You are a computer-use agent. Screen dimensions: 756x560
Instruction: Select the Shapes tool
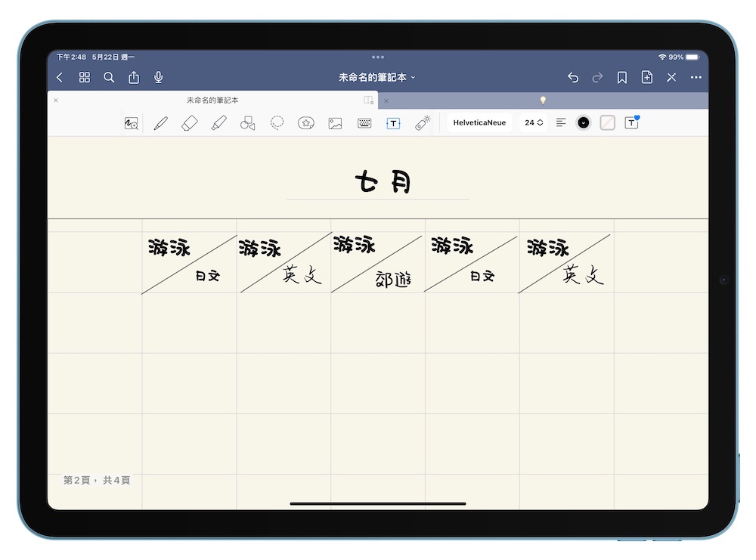pyautogui.click(x=248, y=123)
